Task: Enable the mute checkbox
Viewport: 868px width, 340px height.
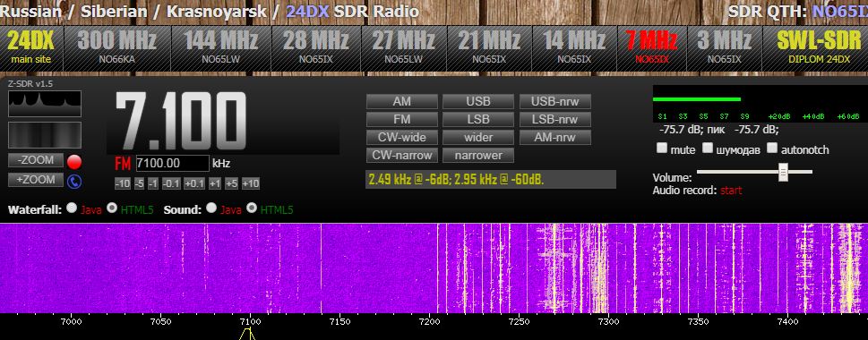Action: pos(661,149)
